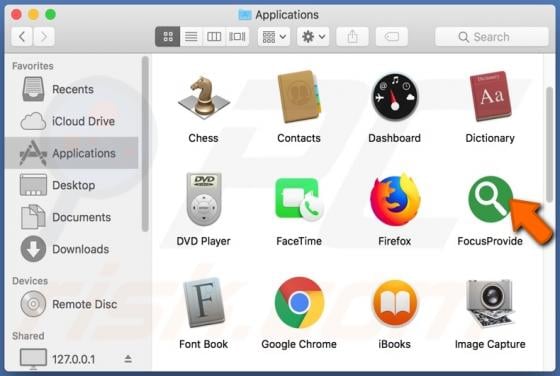Viewport: 560px width, 376px height.
Task: Click the Google Chrome name label
Action: [299, 344]
